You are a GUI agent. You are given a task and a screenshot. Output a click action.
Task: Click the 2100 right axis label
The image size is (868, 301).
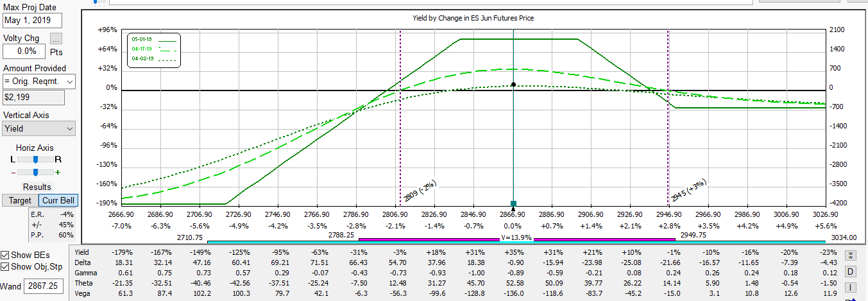[837, 30]
